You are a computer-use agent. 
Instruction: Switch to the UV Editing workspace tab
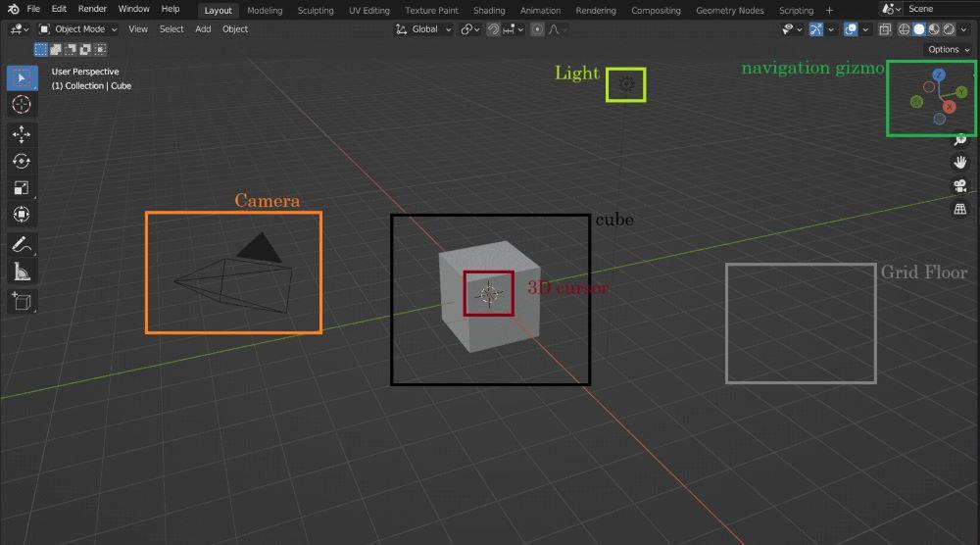tap(368, 10)
